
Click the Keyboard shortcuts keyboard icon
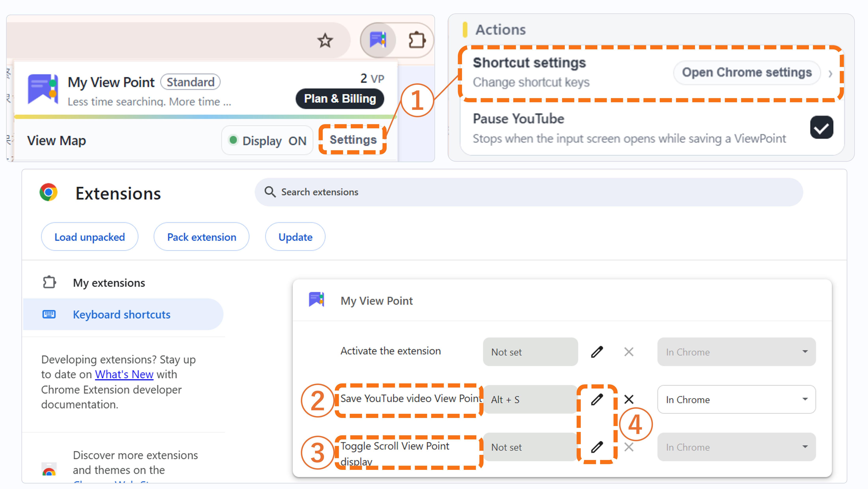click(x=49, y=314)
